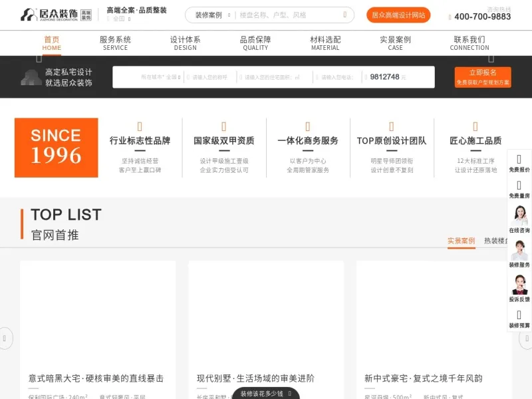Image resolution: width=532 pixels, height=399 pixels.
Task: Click the icon above 行业标志性品牌
Action: pos(140,126)
